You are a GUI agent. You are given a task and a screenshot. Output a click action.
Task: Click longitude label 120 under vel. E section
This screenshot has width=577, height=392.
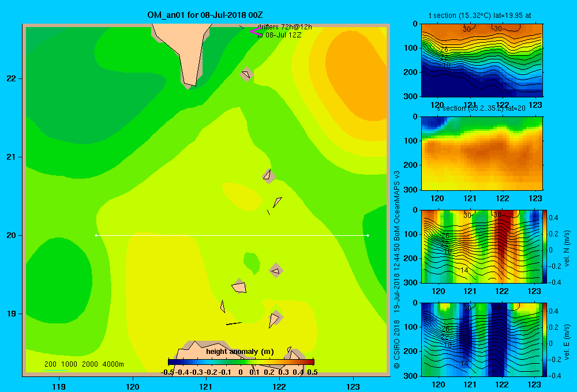point(437,385)
